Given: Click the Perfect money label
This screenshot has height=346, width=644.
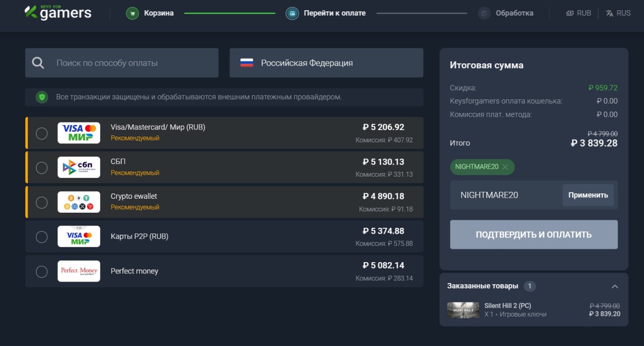Looking at the screenshot, I should point(134,271).
